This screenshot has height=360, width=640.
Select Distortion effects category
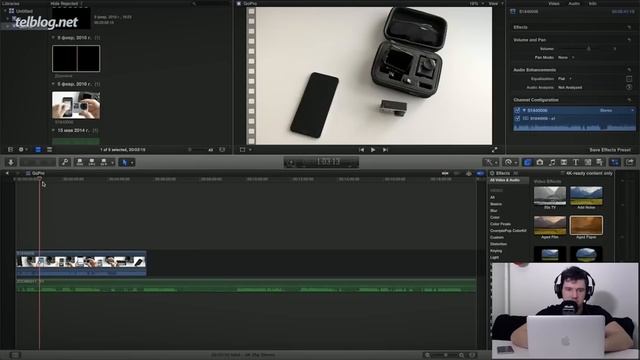click(x=498, y=244)
